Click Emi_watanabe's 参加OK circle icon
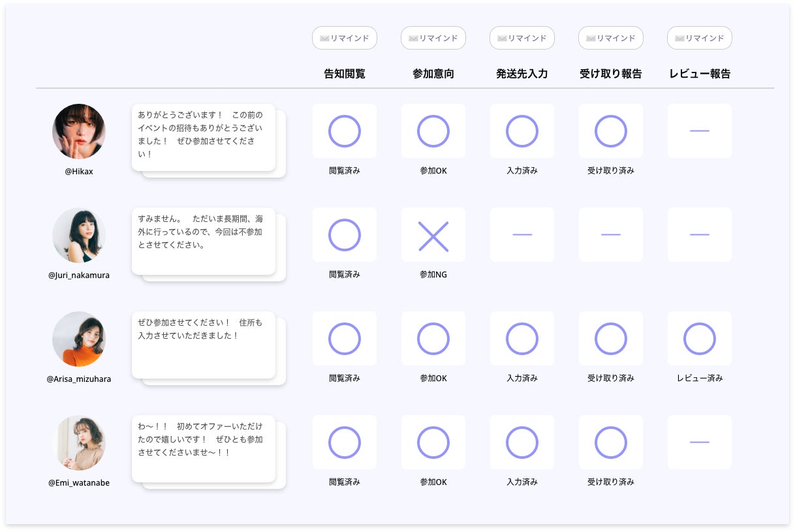The image size is (795, 532). pos(433,443)
